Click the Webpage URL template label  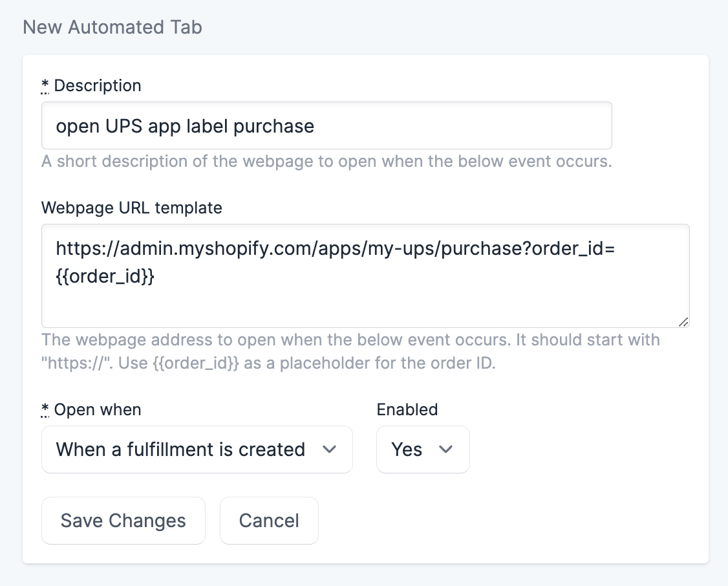132,208
